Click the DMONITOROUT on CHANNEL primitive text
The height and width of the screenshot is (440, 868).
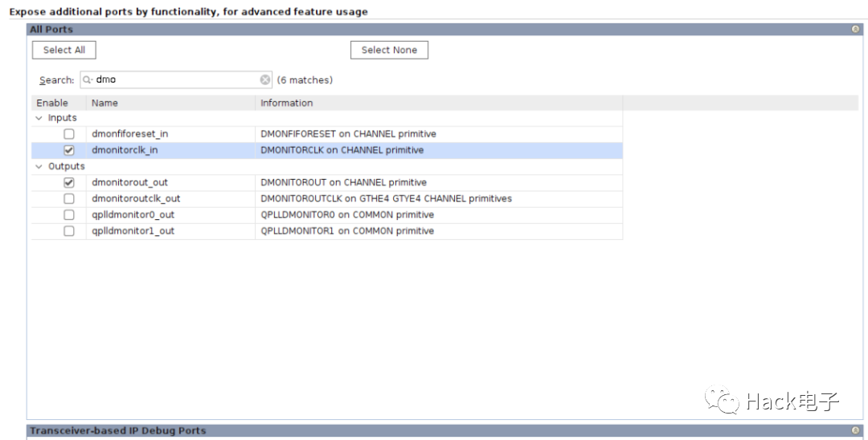[344, 182]
